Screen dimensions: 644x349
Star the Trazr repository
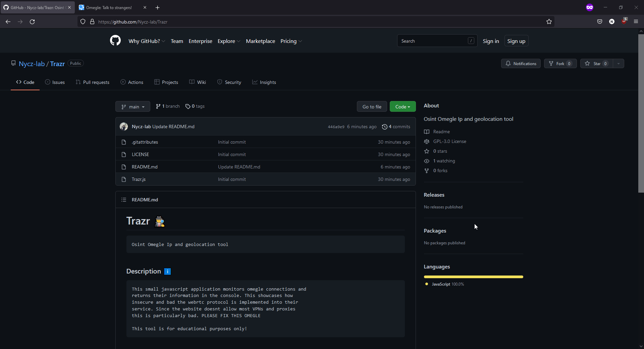click(x=597, y=63)
